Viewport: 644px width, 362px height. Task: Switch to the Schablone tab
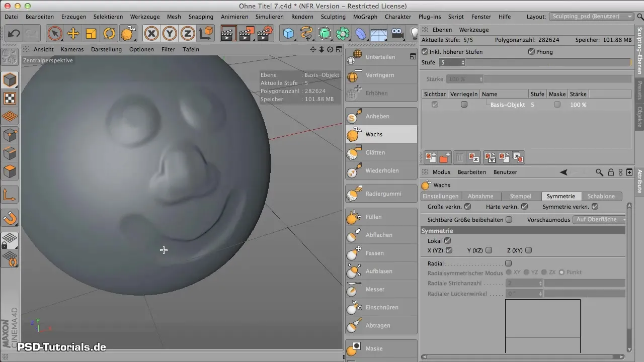pos(601,196)
